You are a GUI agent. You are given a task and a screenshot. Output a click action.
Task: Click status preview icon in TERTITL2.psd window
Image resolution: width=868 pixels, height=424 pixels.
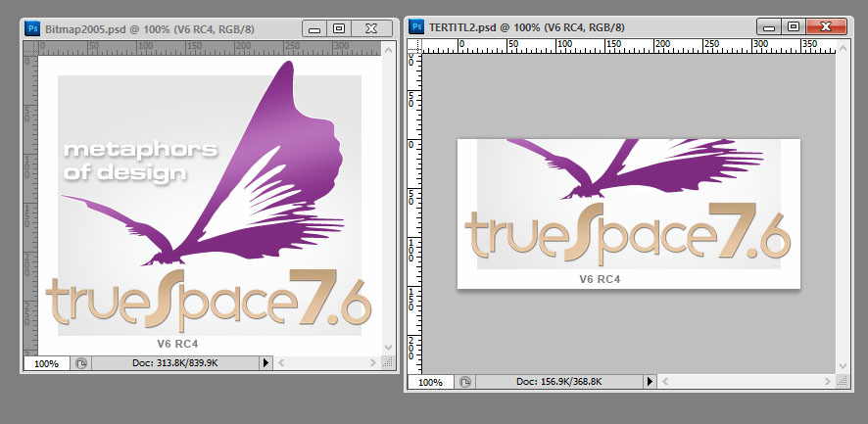click(465, 382)
